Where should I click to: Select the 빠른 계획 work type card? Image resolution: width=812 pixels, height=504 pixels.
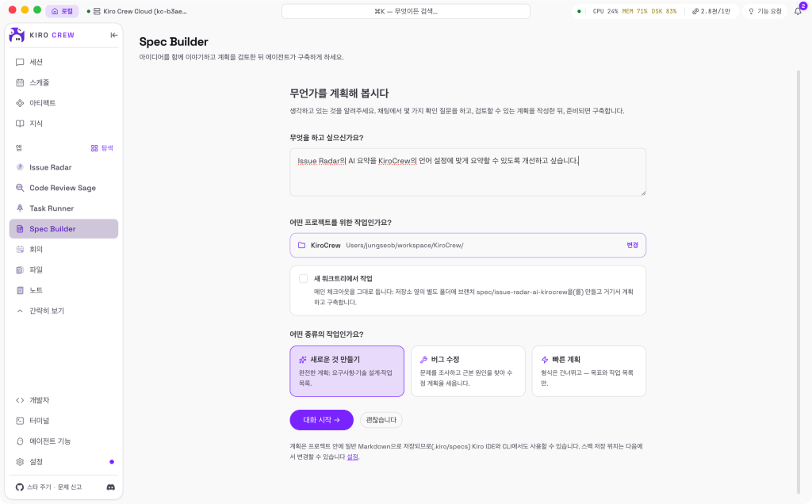pos(589,372)
